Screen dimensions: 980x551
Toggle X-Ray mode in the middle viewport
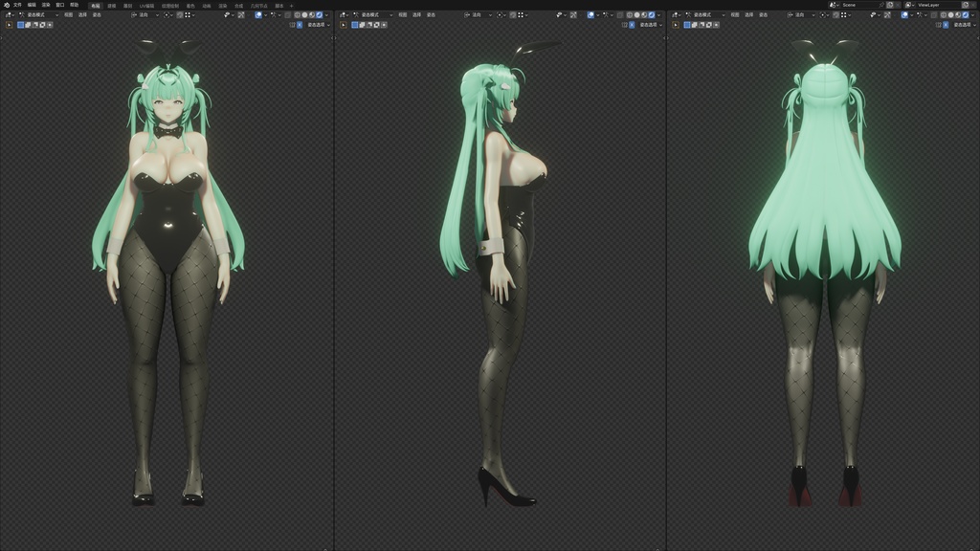(x=620, y=15)
